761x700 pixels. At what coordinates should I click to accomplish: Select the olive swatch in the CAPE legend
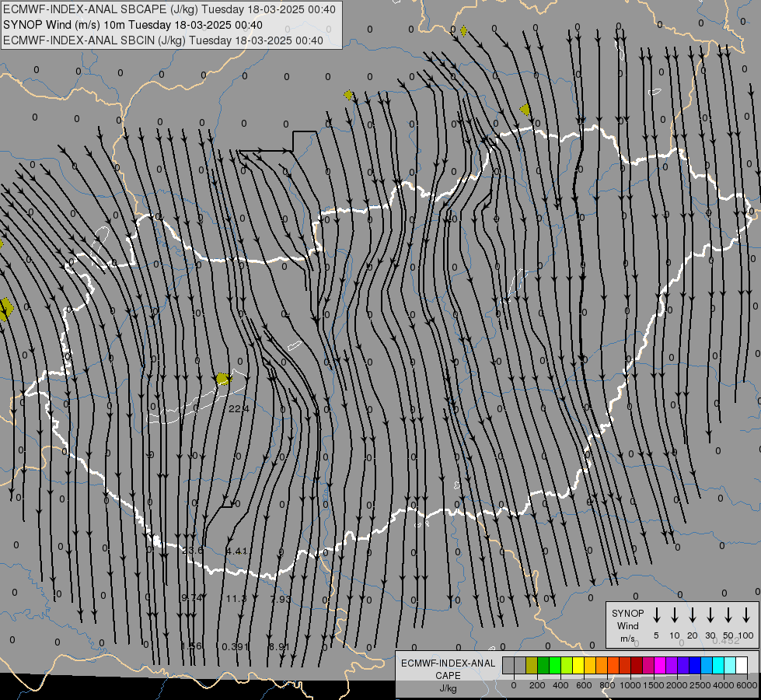[x=532, y=665]
